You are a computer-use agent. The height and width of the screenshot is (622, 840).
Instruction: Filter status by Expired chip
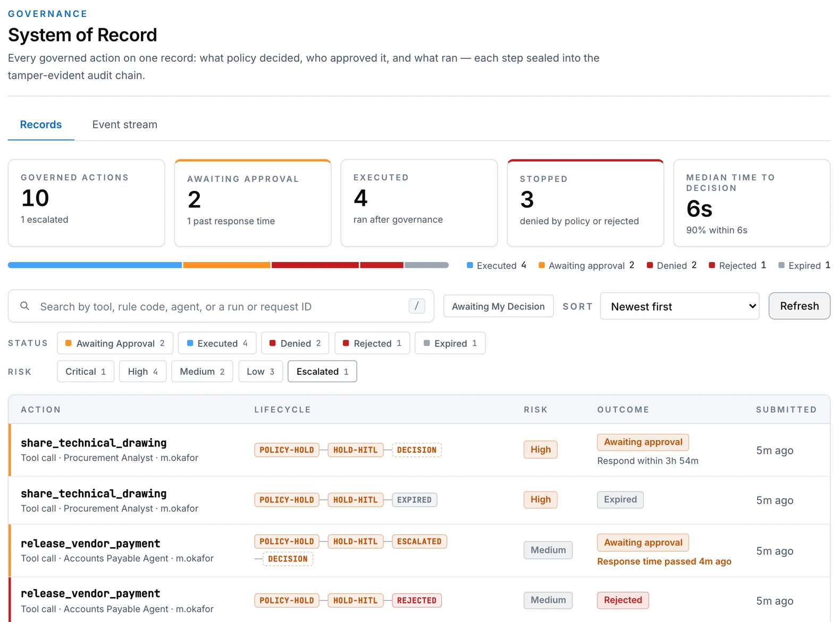click(x=450, y=343)
